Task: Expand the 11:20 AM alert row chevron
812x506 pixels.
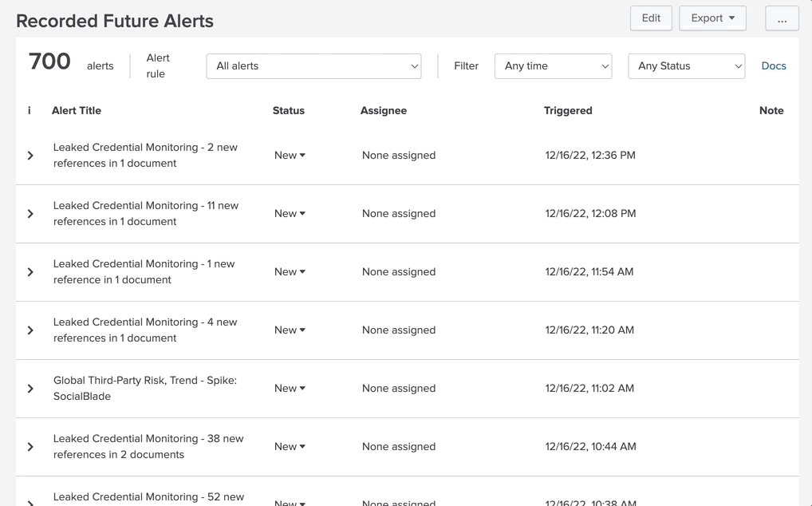Action: (x=30, y=330)
